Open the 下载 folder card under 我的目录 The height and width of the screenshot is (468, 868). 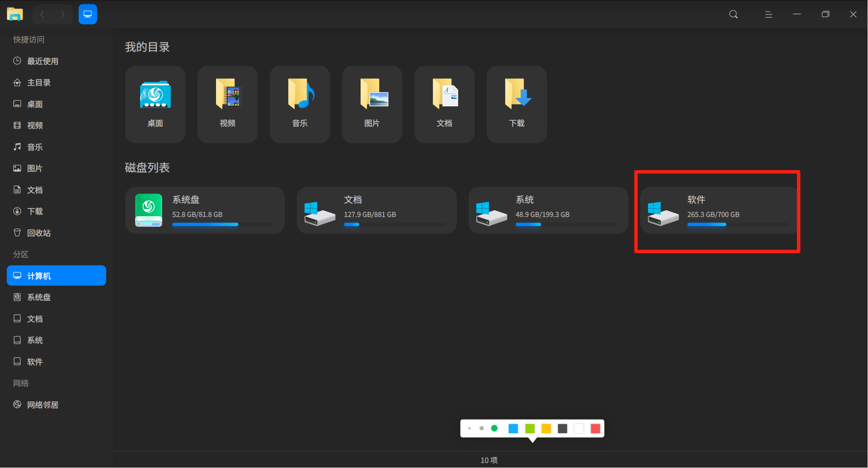coord(517,104)
